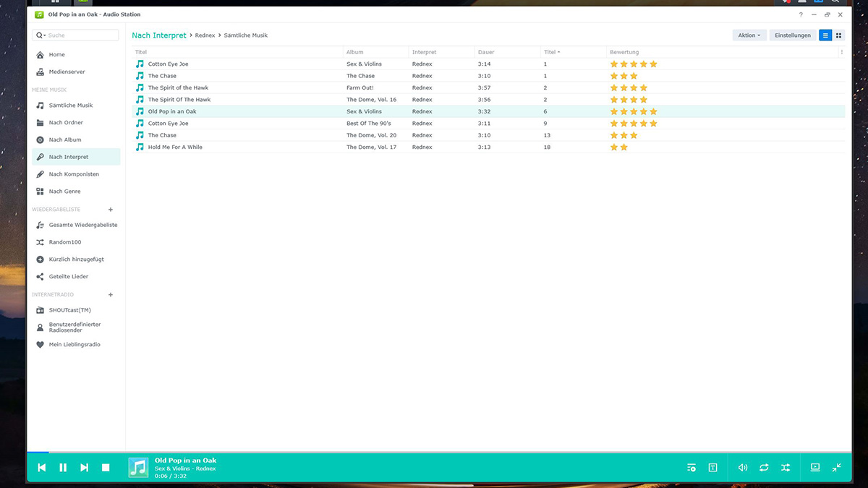Image resolution: width=868 pixels, height=488 pixels.
Task: Switch to list view
Action: point(825,35)
